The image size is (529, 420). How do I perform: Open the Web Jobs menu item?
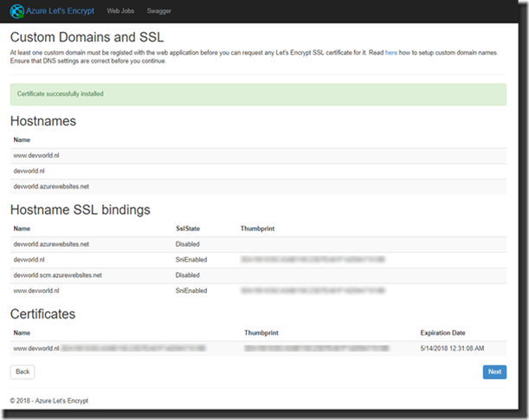120,10
